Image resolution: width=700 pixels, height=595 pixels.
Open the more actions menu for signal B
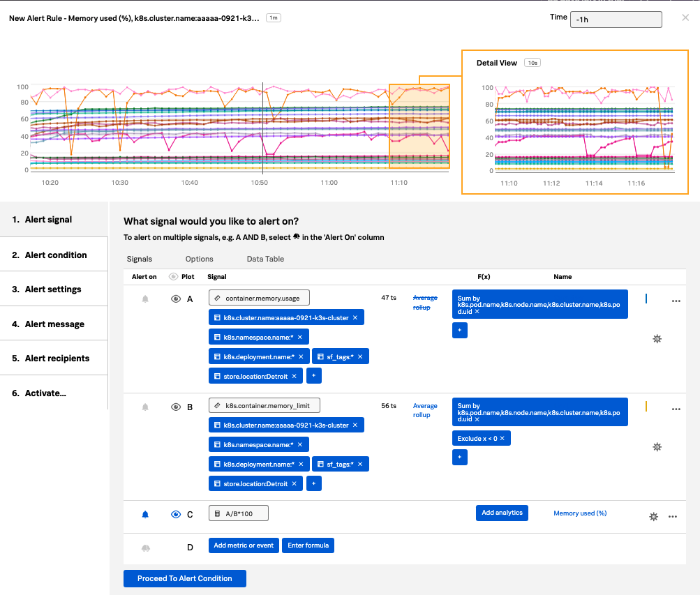676,409
